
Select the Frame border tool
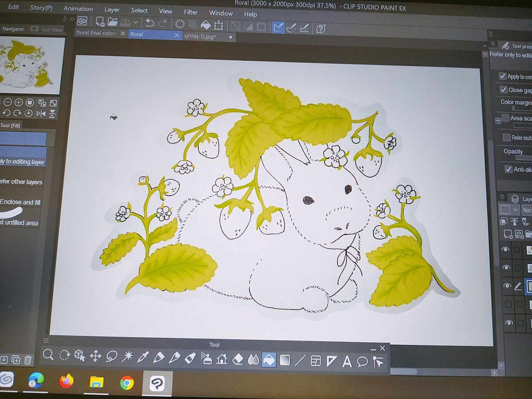point(316,361)
